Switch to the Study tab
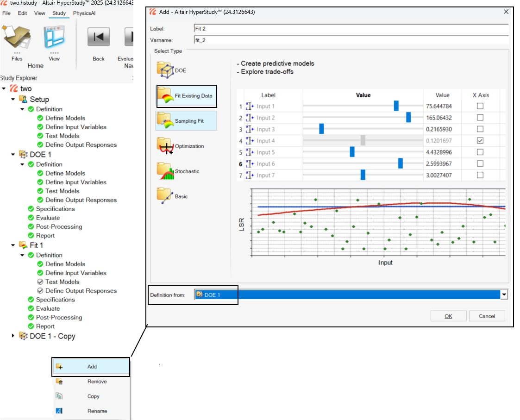 click(59, 13)
